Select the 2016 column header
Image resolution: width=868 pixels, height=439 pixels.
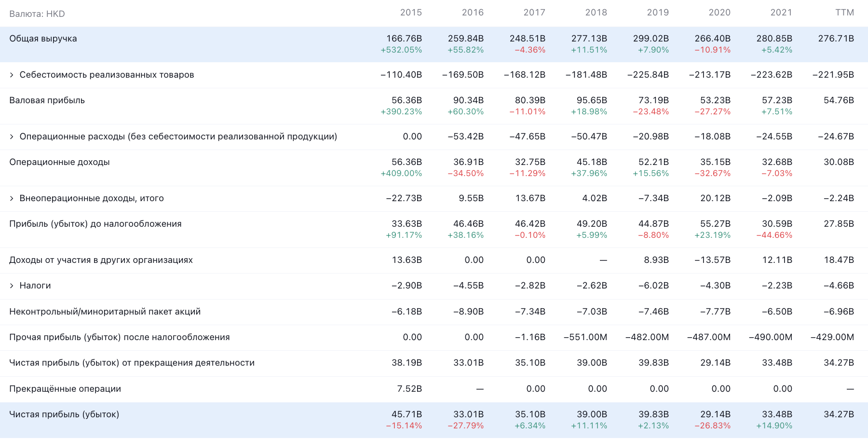point(473,13)
